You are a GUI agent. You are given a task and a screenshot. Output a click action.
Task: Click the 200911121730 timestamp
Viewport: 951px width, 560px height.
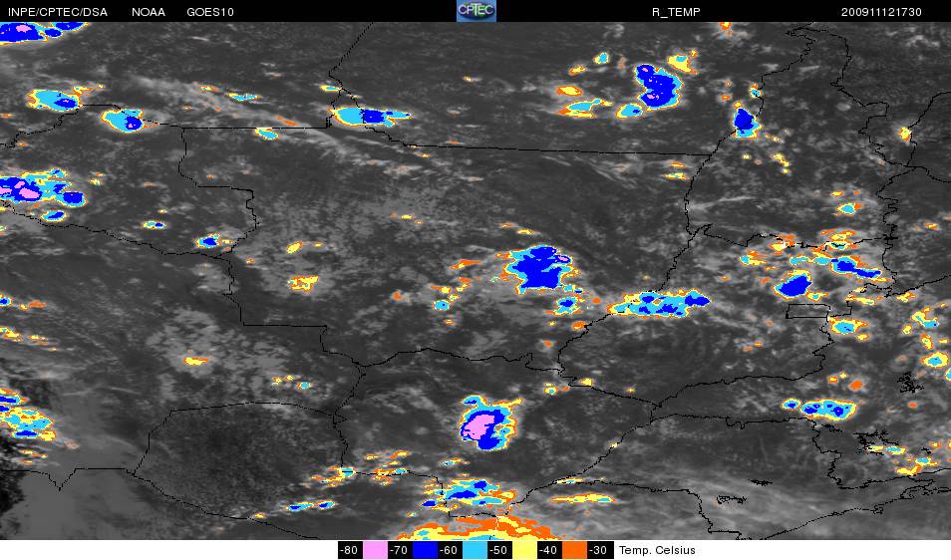(881, 12)
